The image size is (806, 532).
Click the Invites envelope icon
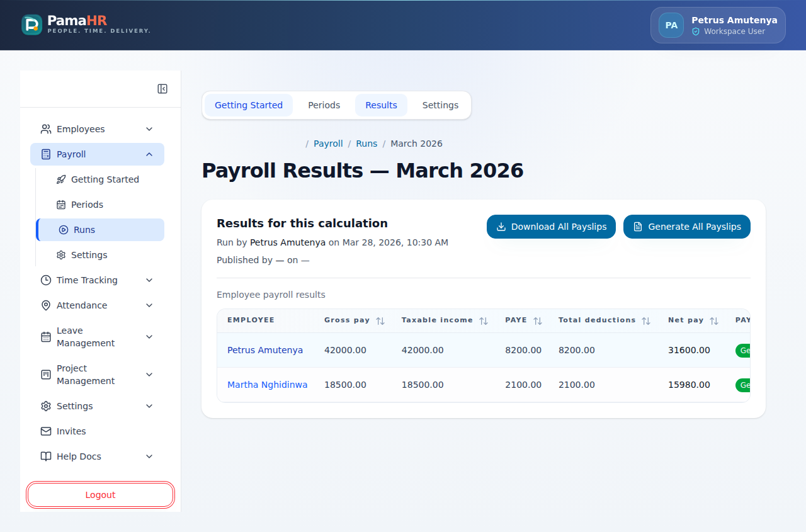pos(46,431)
